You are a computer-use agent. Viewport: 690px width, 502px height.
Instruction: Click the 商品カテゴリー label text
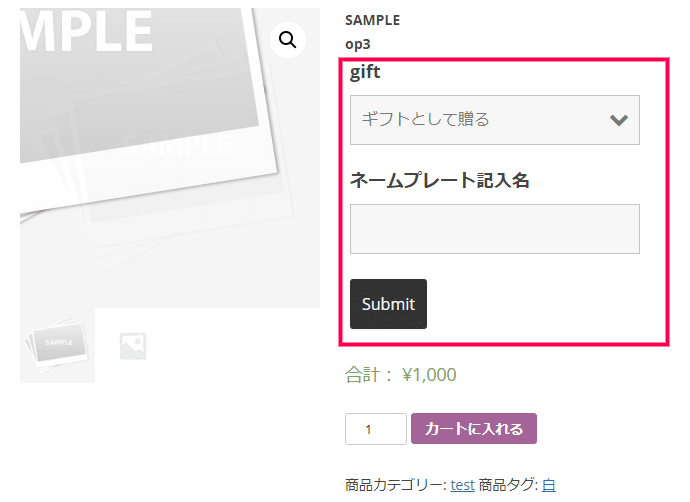[396, 485]
